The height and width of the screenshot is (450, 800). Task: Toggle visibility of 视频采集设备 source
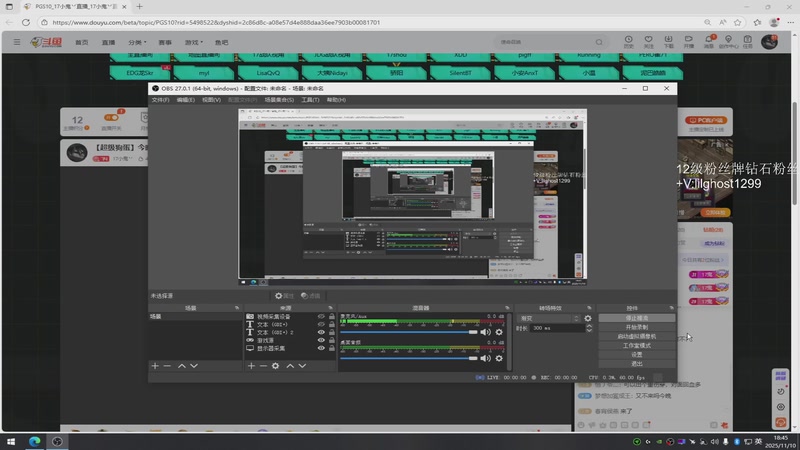tap(321, 316)
